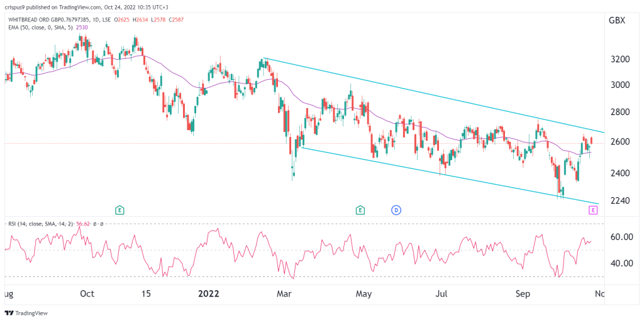Click the Jul label on time axis

click(x=442, y=294)
